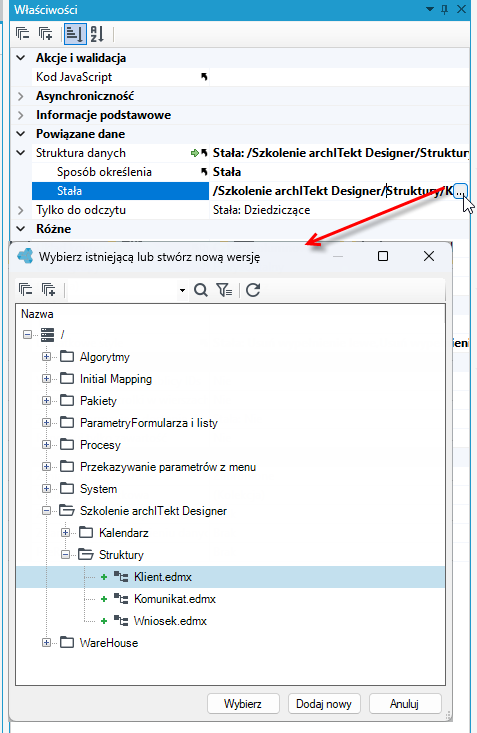
Task: Click the Stała: Dziedziczące value
Action: tap(261, 210)
